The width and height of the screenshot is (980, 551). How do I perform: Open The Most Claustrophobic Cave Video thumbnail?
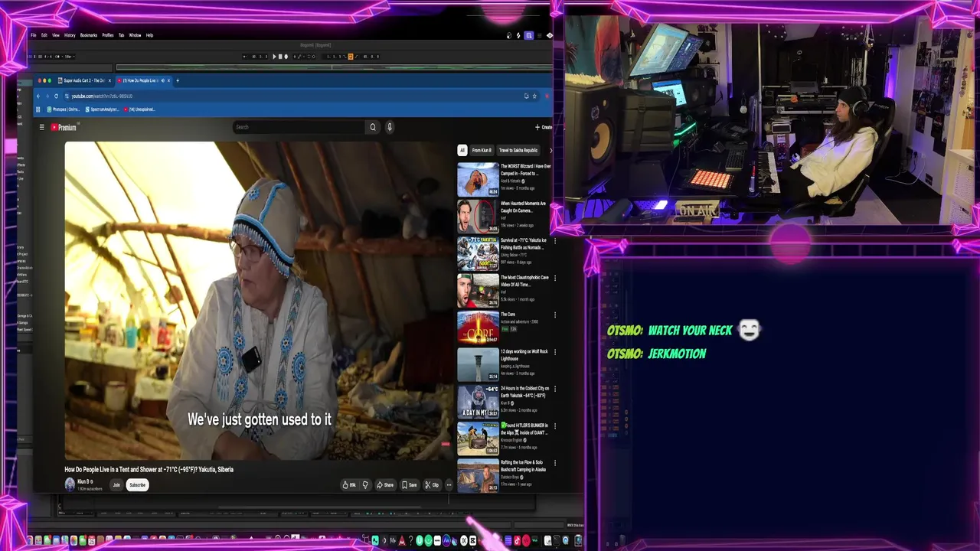pyautogui.click(x=479, y=291)
